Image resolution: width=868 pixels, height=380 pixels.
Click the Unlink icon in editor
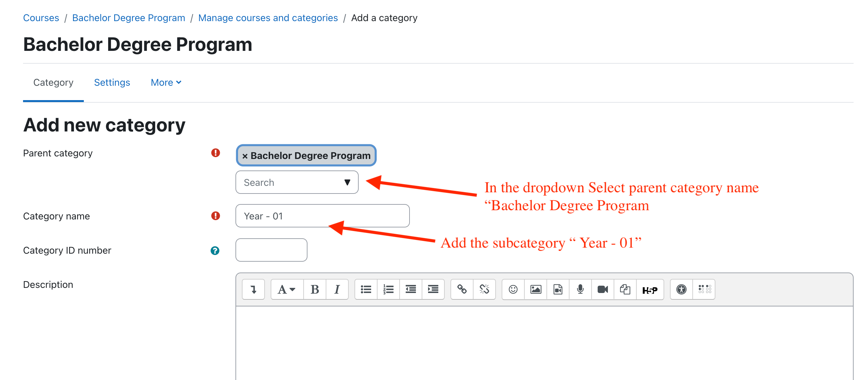(x=484, y=289)
